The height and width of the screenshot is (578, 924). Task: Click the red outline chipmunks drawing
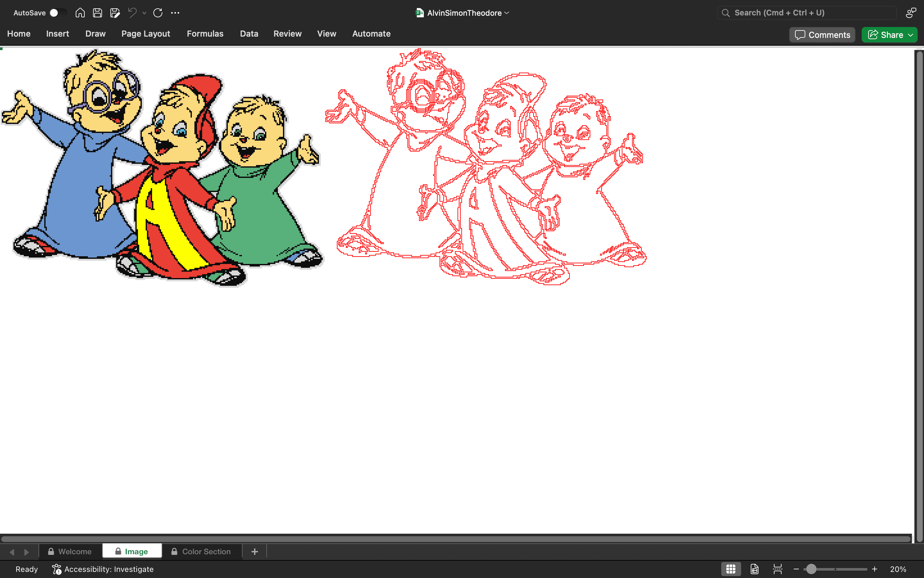click(486, 167)
